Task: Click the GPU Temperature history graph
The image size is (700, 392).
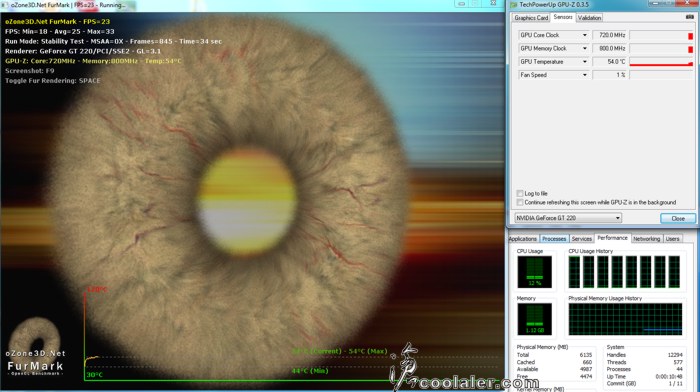Action: click(x=661, y=62)
